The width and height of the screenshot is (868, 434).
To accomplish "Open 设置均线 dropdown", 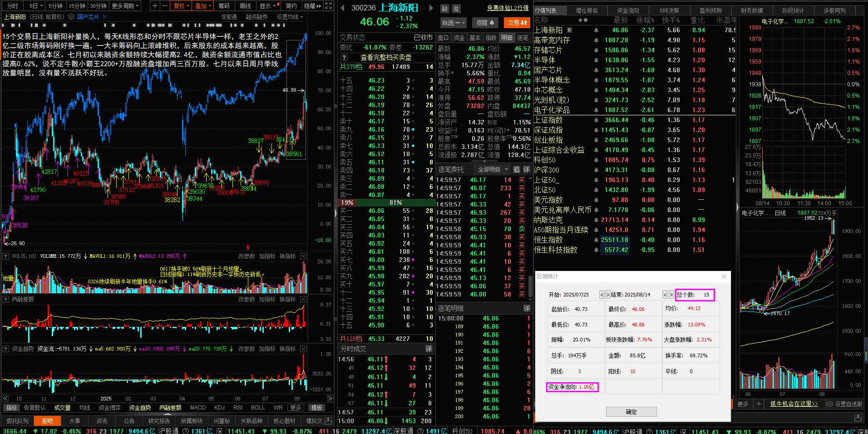I will point(290,17).
